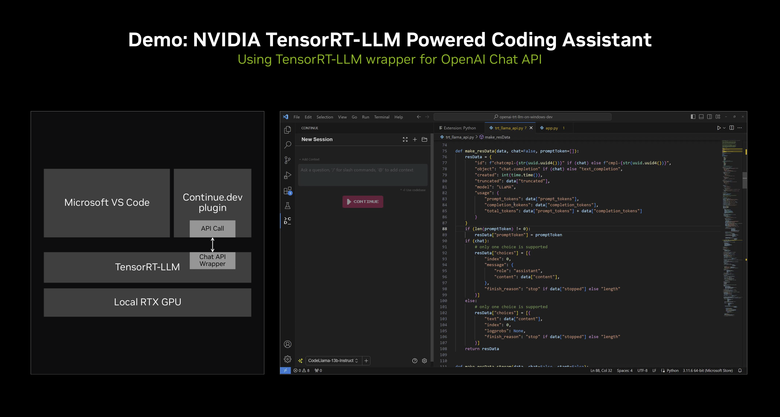Click Ln 88, Col 32 in status bar
The height and width of the screenshot is (417, 780).
(x=601, y=371)
